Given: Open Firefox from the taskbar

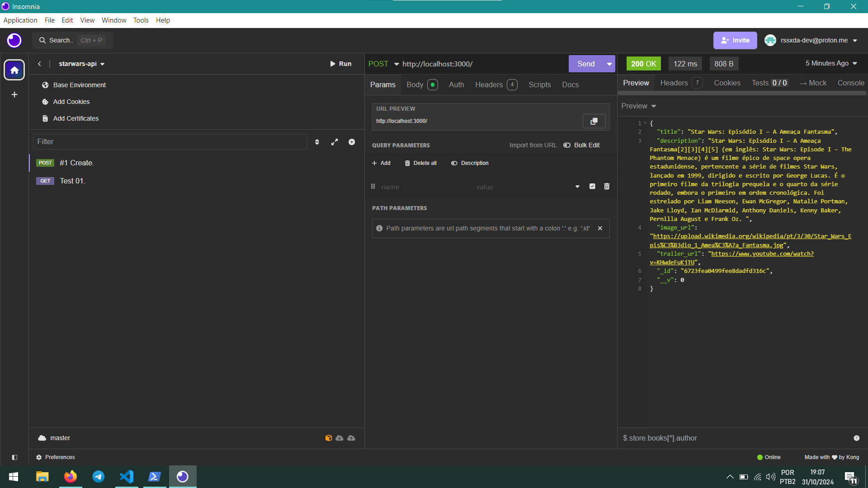Looking at the screenshot, I should click(x=70, y=477).
